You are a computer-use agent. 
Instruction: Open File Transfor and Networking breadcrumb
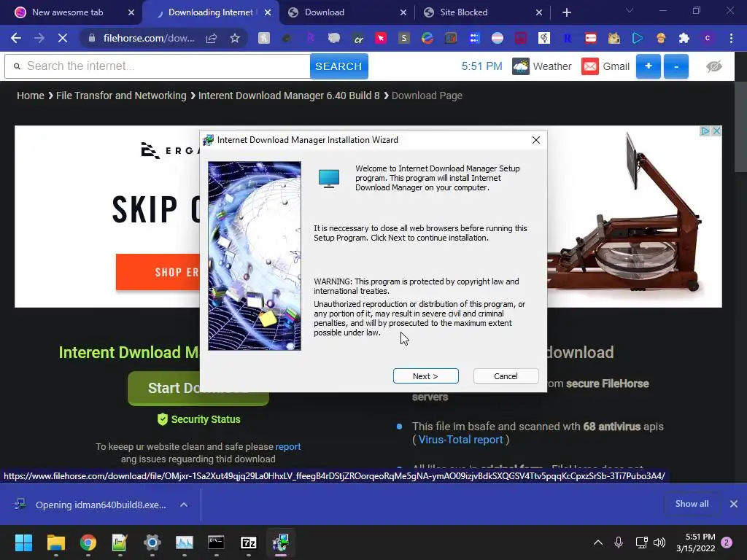[121, 96]
